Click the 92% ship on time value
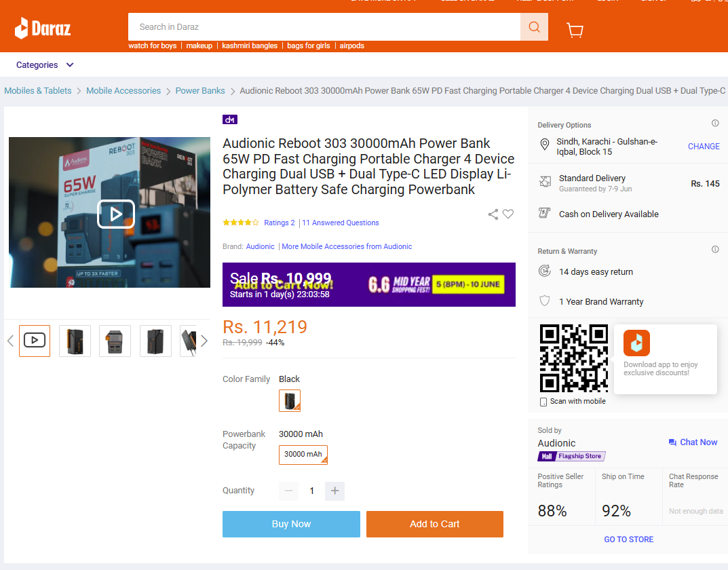The width and height of the screenshot is (728, 570). [x=616, y=511]
